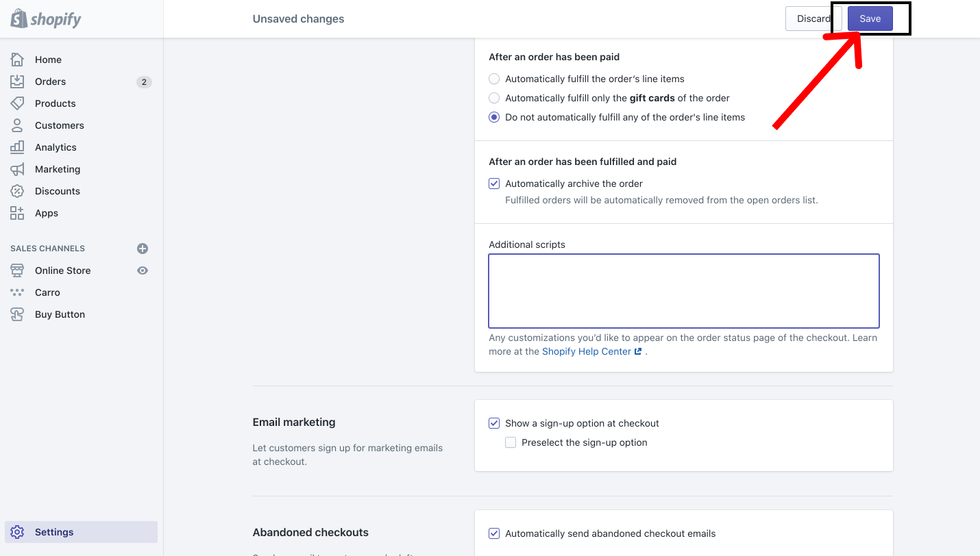
Task: Click the Products tag icon
Action: click(17, 103)
